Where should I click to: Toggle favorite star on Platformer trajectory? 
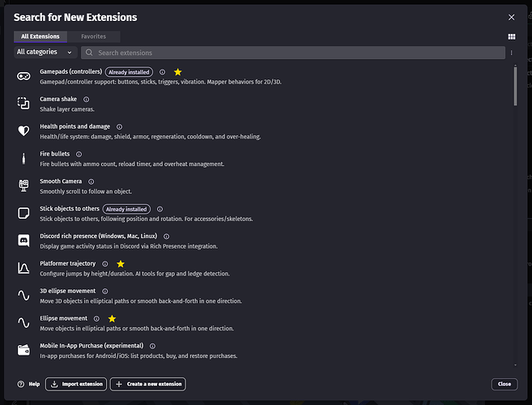[x=121, y=264]
